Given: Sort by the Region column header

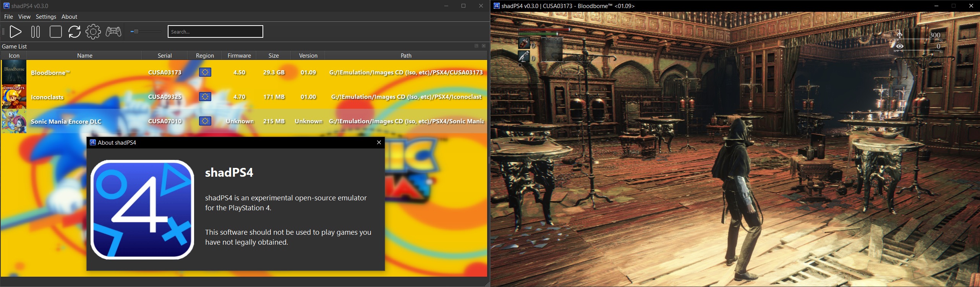Looking at the screenshot, I should click(x=205, y=56).
